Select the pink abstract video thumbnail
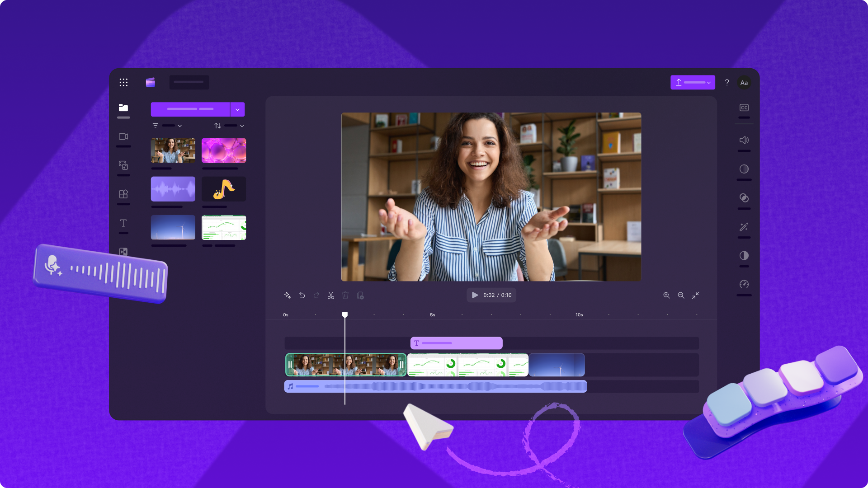 tap(223, 150)
